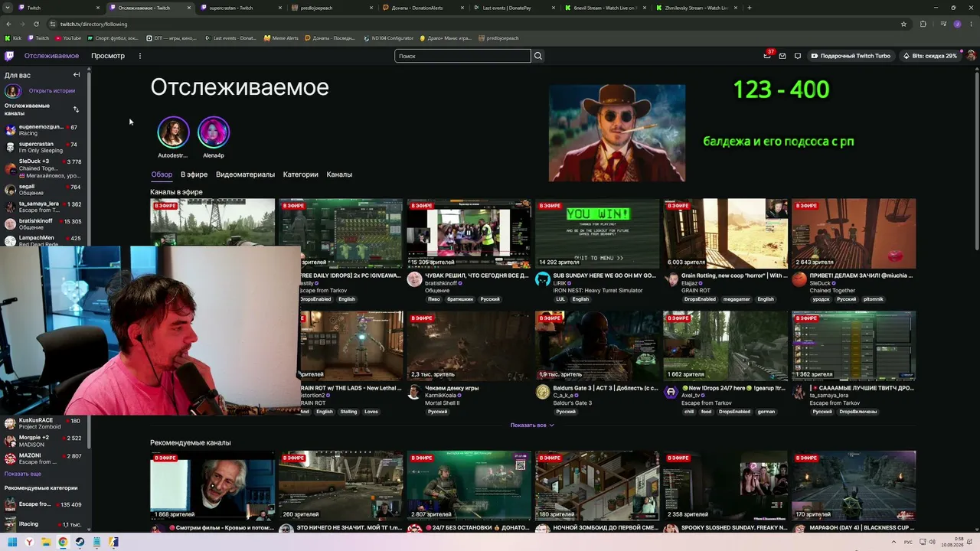
Task: Switch to the 'Донаты - DonationAlerts' browser tab
Action: (423, 8)
